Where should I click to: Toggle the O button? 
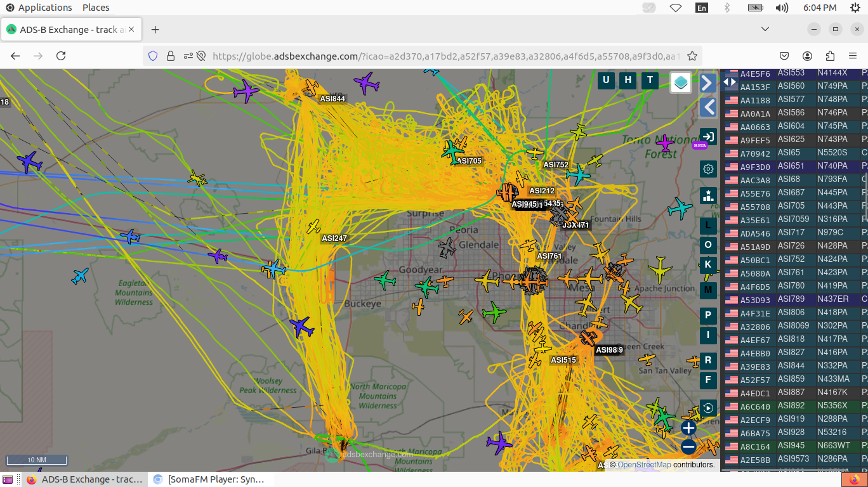[x=708, y=245]
